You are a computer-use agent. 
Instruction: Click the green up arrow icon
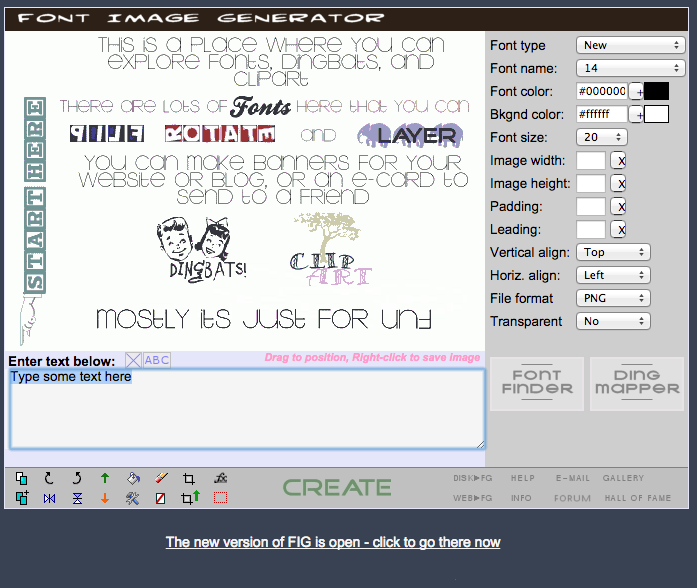[x=105, y=478]
